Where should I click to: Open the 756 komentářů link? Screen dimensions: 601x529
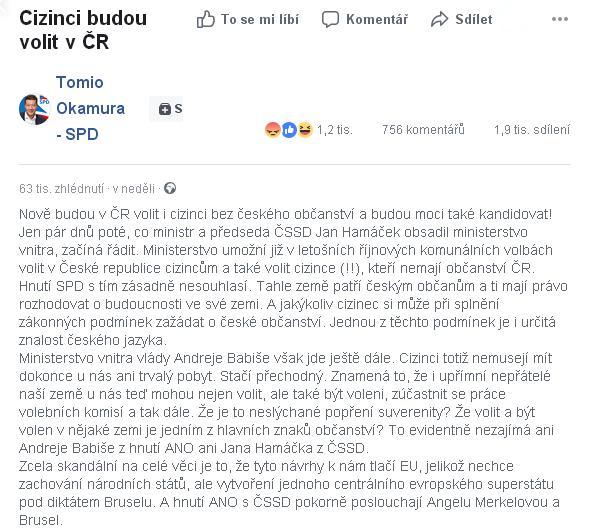[x=423, y=130]
